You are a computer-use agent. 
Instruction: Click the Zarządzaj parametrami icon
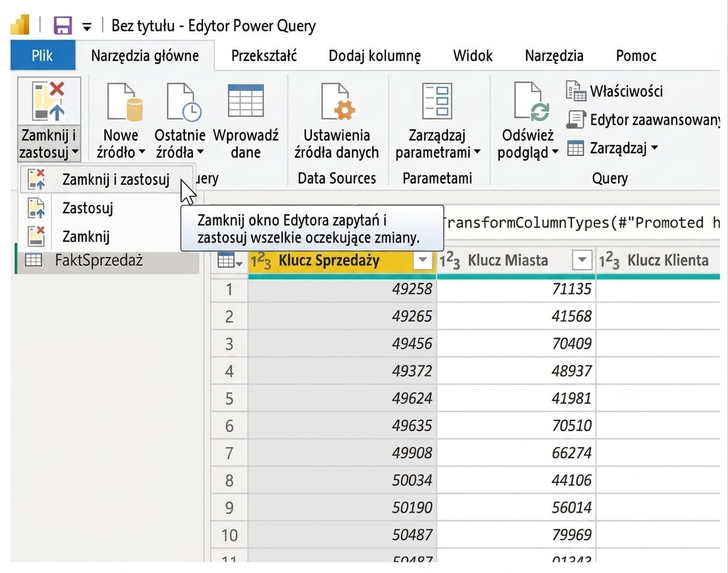pos(437,101)
